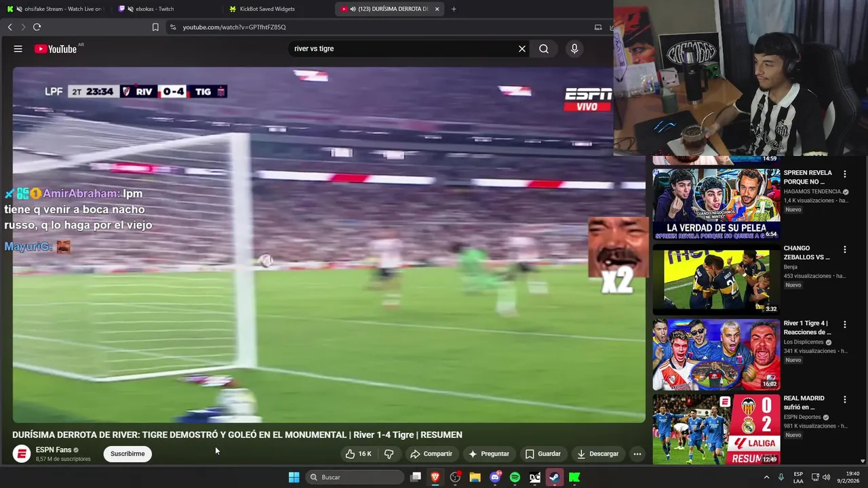
Task: Open CHANGO ZEBALLOS video thumbnail
Action: click(716, 279)
